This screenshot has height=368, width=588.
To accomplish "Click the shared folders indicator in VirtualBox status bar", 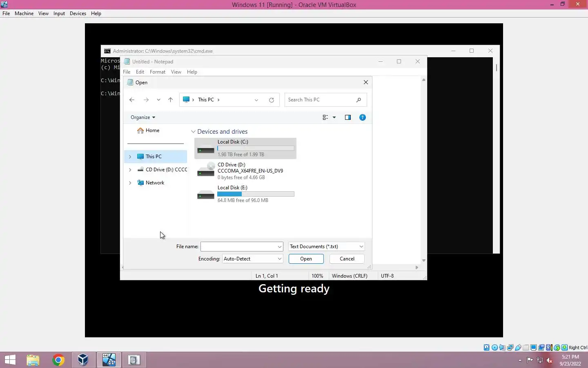I will click(526, 348).
